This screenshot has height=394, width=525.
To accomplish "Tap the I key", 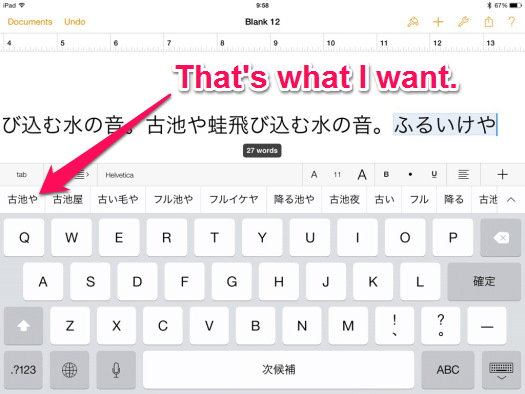I will [x=357, y=238].
